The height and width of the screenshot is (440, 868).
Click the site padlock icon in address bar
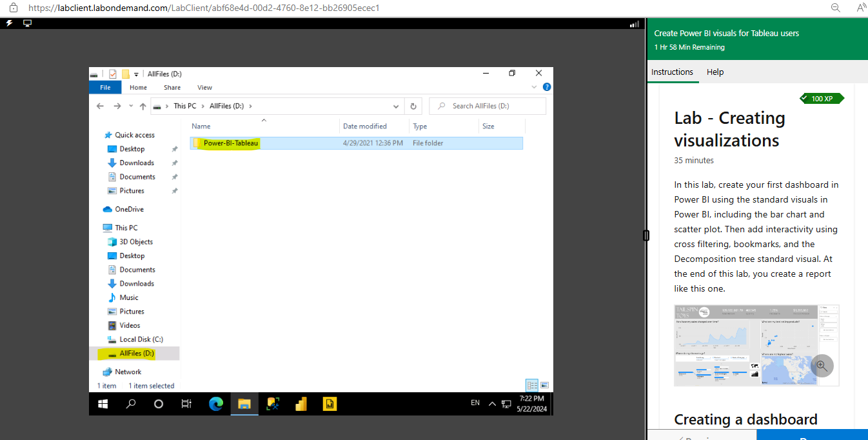(13, 8)
